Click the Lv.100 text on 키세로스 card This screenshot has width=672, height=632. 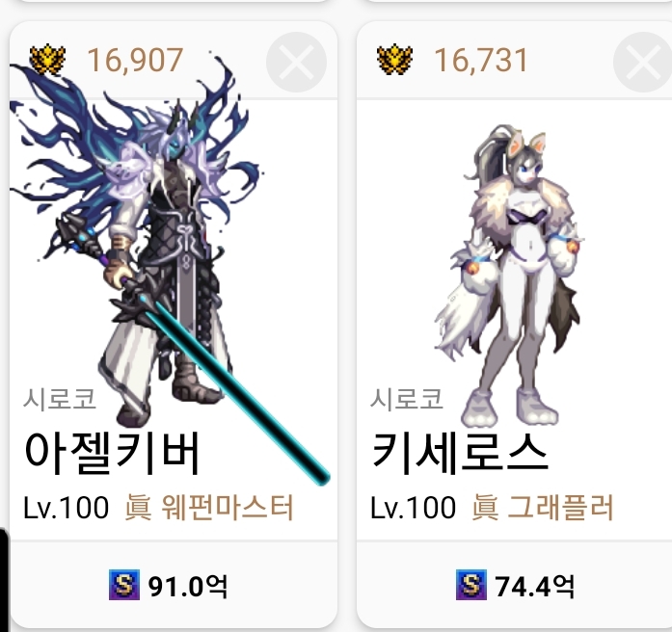coord(414,508)
